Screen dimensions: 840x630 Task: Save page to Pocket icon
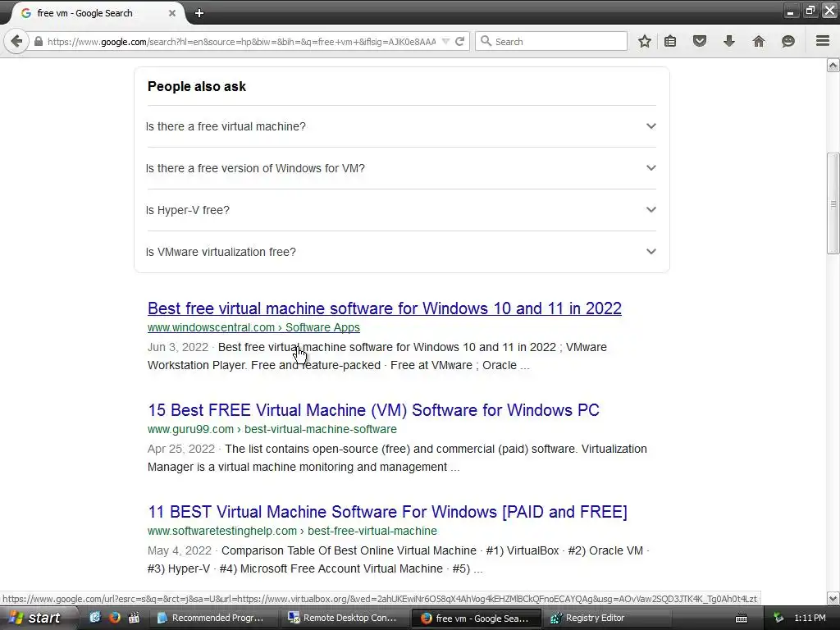(700, 41)
